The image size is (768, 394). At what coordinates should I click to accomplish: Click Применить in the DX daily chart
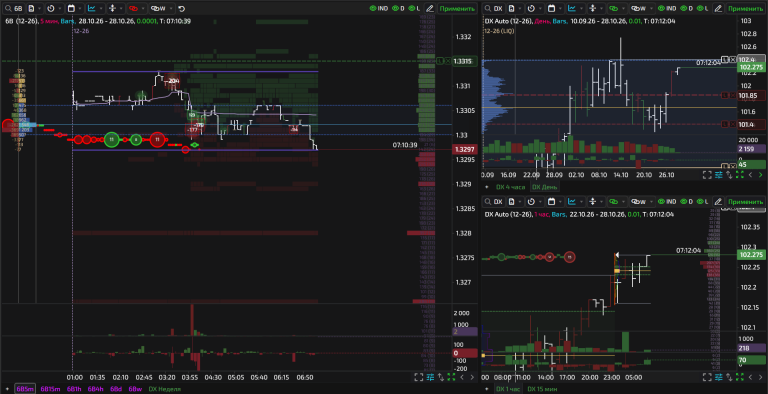click(745, 8)
